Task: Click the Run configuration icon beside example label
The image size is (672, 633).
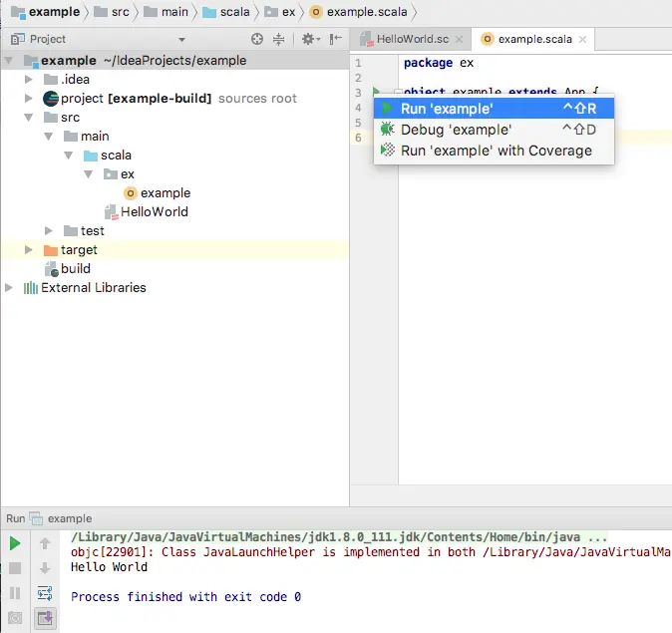Action: 36,518
